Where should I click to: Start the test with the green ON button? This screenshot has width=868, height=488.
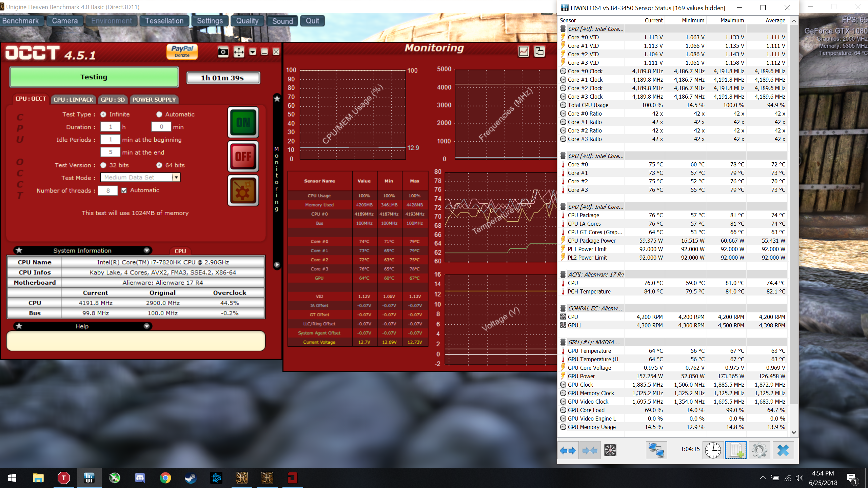pyautogui.click(x=243, y=122)
